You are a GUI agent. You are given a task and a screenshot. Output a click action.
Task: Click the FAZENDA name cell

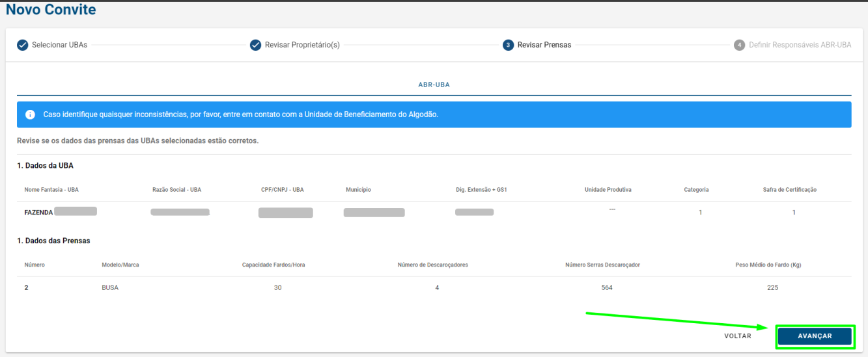(x=39, y=213)
